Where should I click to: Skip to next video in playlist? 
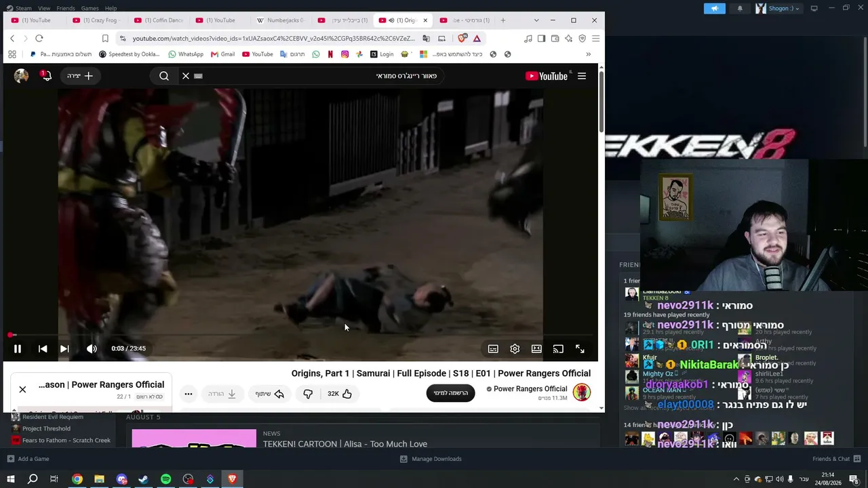coord(64,348)
